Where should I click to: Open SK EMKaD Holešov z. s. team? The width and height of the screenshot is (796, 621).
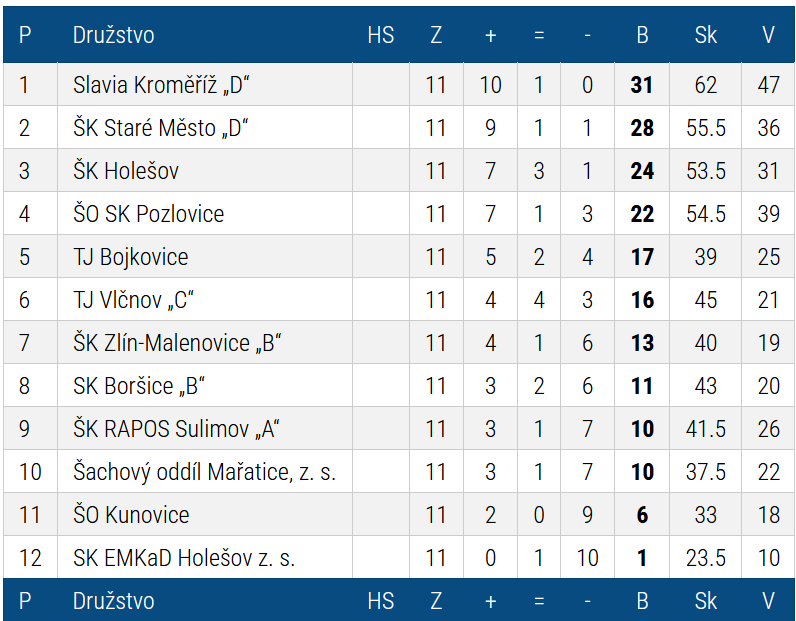(184, 558)
